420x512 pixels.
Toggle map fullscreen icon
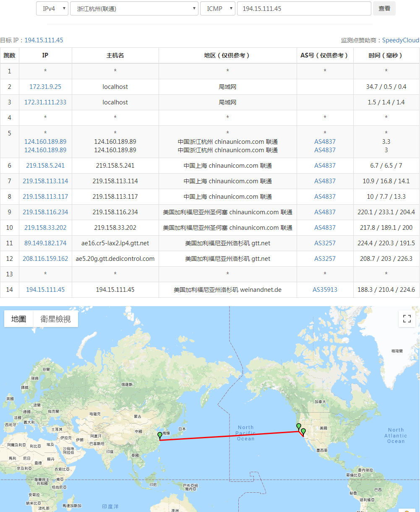[407, 319]
